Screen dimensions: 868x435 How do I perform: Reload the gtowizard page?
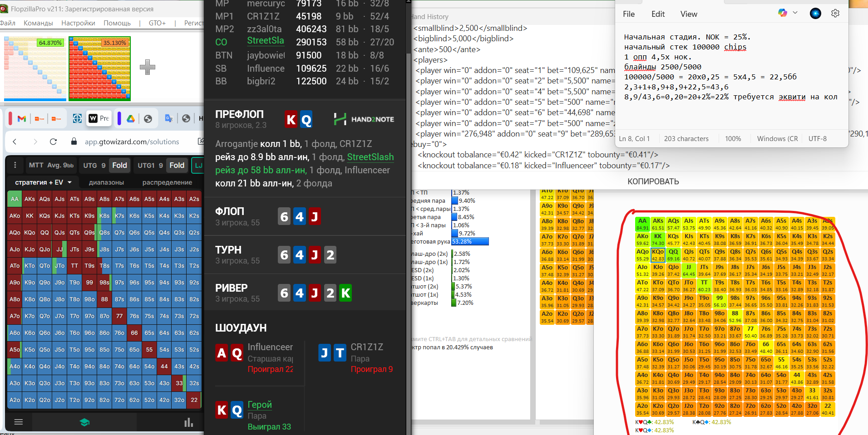(x=53, y=142)
